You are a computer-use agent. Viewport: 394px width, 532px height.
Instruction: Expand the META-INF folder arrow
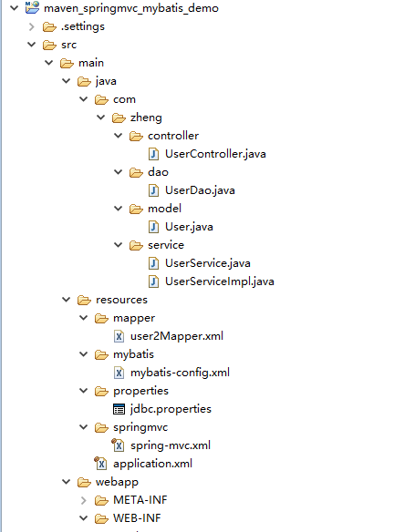[84, 500]
